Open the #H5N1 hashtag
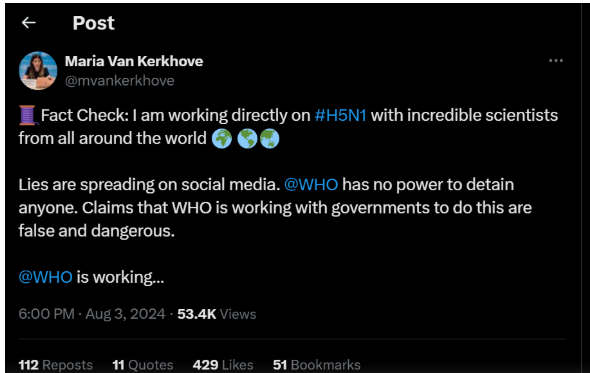Screen dimensions: 590x373 click(x=341, y=115)
